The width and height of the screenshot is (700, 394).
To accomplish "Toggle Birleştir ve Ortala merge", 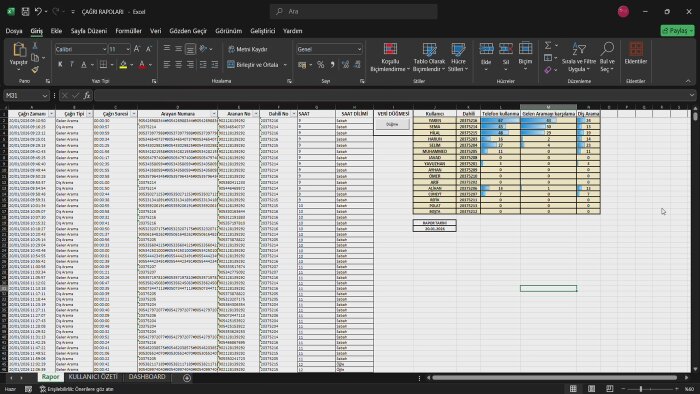I will pyautogui.click(x=253, y=65).
